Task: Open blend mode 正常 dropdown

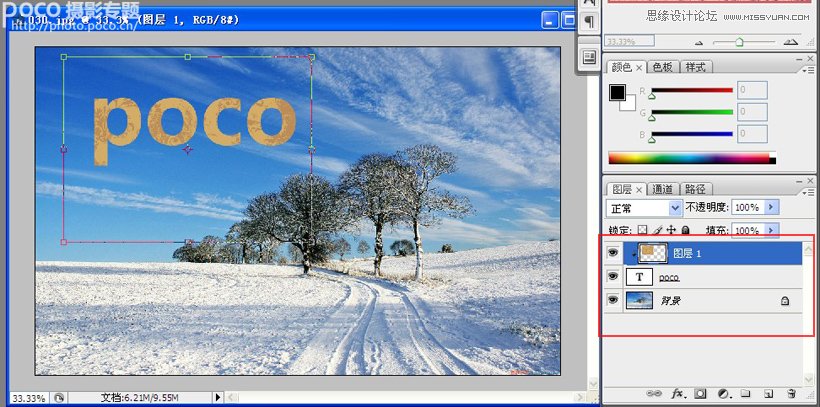Action: coord(644,208)
